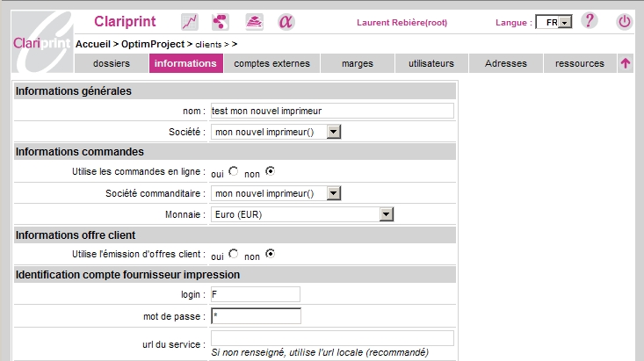This screenshot has width=644, height=361.
Task: Click the stacked paper layers icon
Action: (x=253, y=22)
